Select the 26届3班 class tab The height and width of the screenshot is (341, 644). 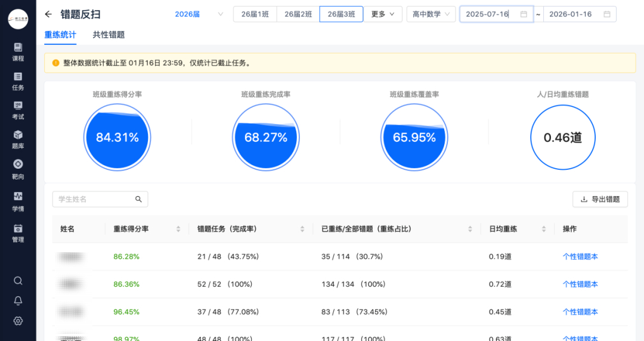(341, 14)
